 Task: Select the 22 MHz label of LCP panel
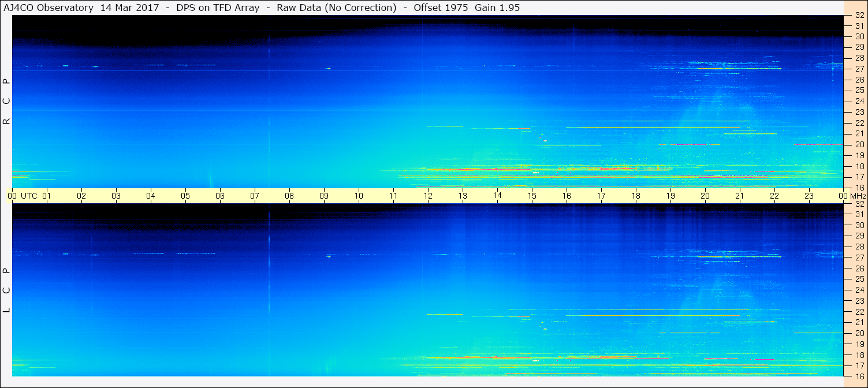coord(859,312)
